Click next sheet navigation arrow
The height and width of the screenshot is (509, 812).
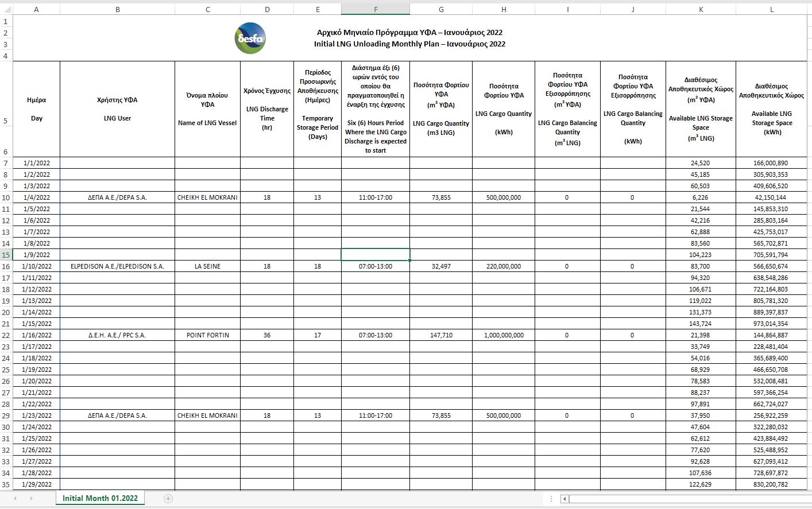31,499
